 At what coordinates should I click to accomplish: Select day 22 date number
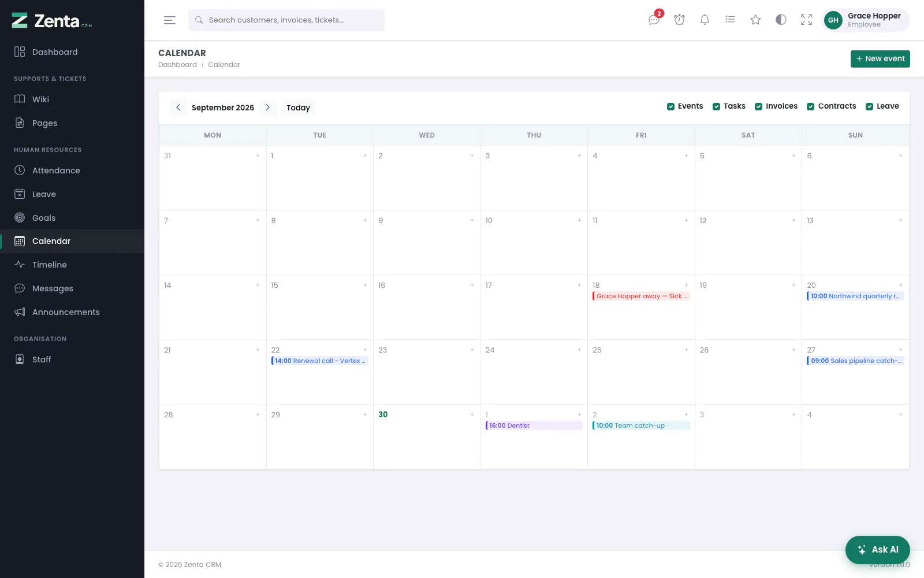pyautogui.click(x=275, y=350)
